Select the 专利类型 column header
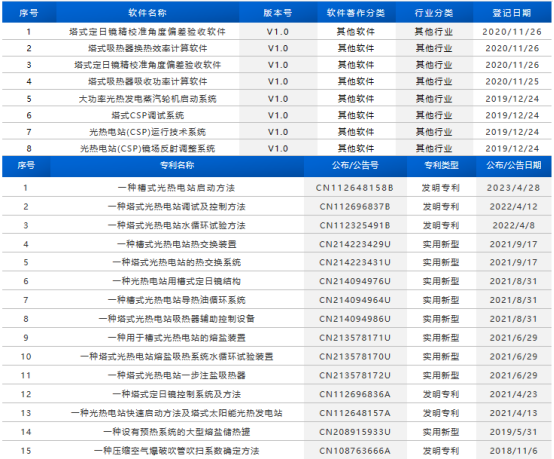This screenshot has width=554, height=459. 441,165
